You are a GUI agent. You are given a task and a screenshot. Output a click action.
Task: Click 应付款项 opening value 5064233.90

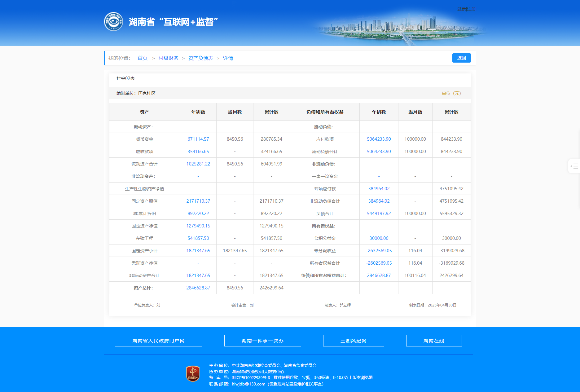(379, 139)
